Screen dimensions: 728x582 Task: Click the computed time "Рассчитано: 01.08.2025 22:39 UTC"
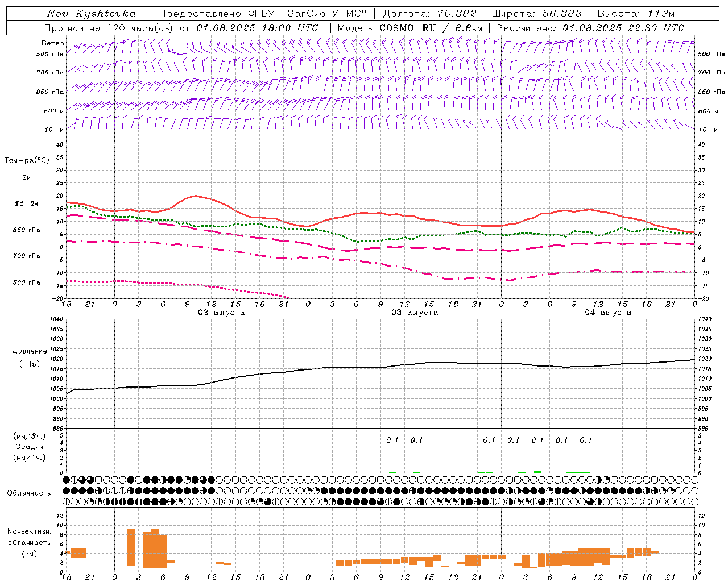coord(590,28)
